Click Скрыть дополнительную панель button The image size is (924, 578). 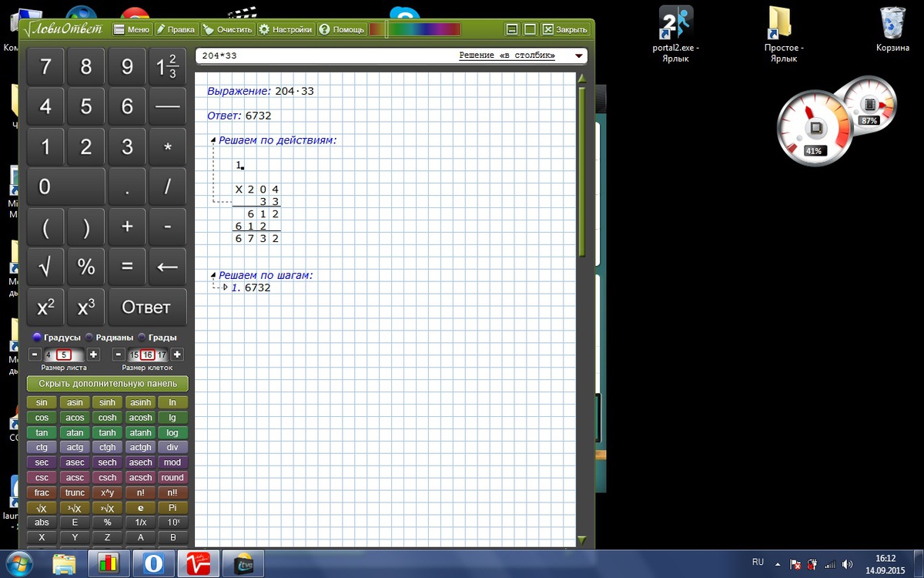point(108,384)
